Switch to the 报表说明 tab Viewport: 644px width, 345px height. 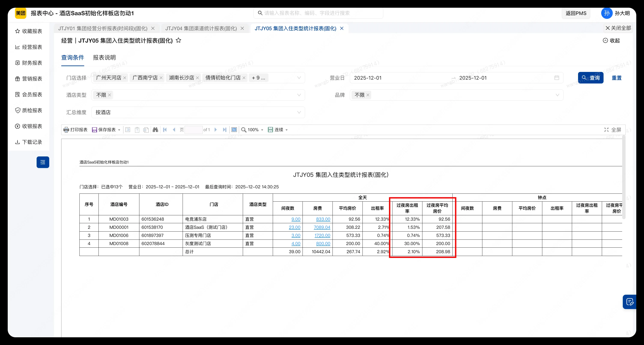click(104, 58)
